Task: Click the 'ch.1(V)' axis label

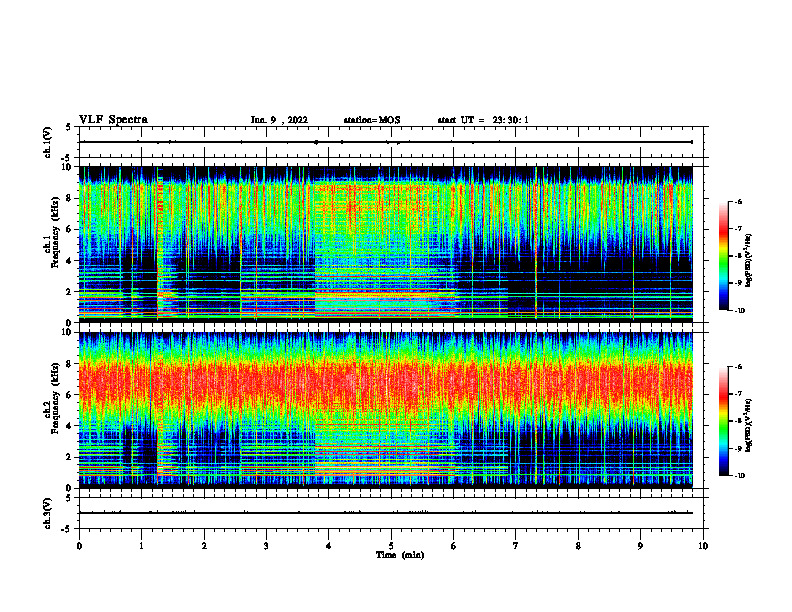Action: (x=48, y=142)
